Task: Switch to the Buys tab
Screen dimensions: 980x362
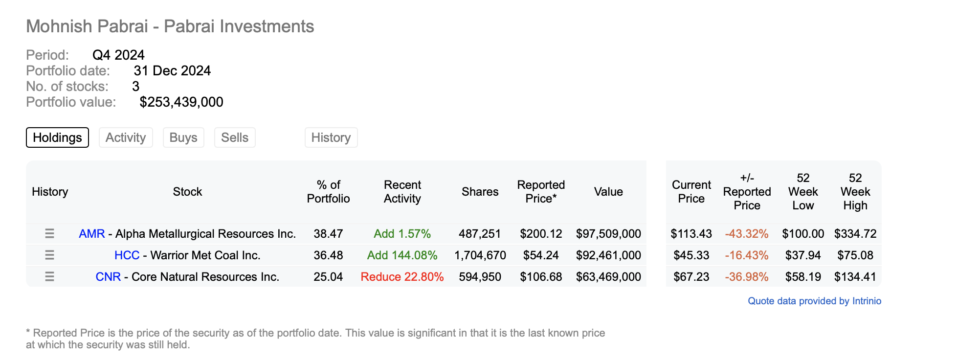Action: 183,137
